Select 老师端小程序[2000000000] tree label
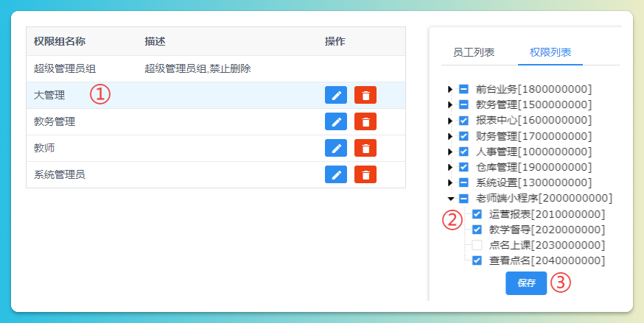Viewport: 644px width, 323px height. pos(544,199)
